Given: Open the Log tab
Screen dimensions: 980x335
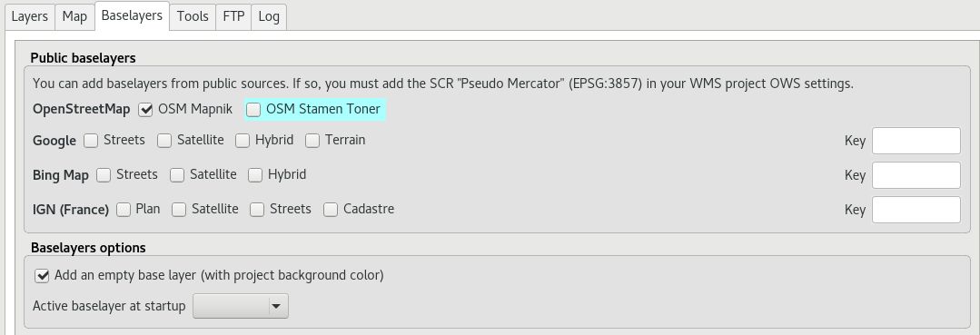Looking at the screenshot, I should [269, 17].
